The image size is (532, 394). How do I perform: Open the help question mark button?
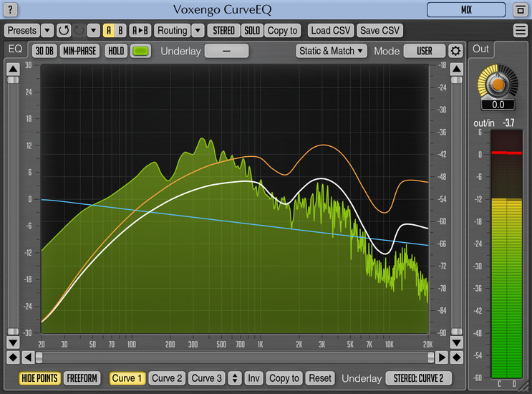pos(10,9)
